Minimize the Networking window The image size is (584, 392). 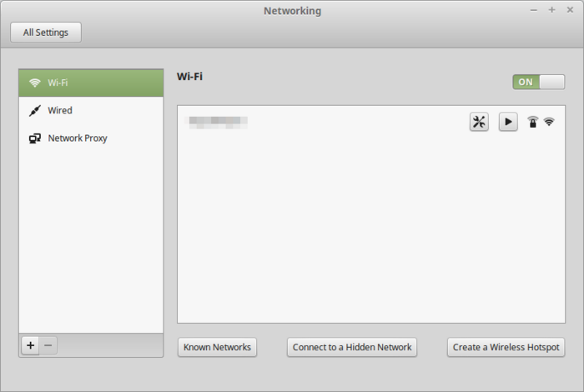click(x=534, y=9)
